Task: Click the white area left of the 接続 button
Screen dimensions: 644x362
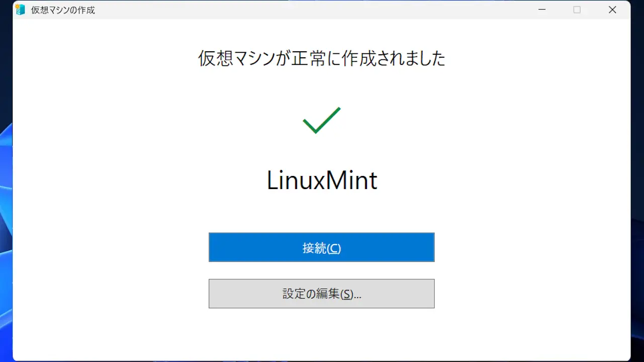Action: pyautogui.click(x=111, y=247)
